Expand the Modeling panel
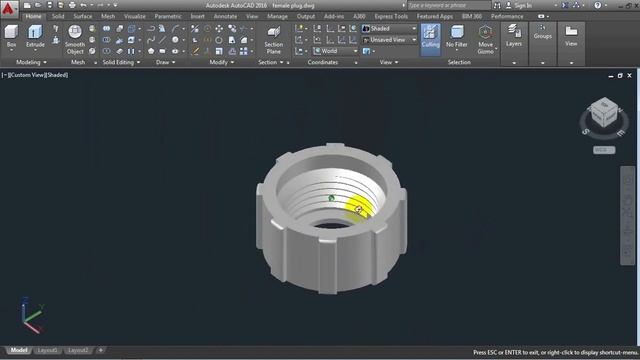640x360 pixels. coord(31,62)
